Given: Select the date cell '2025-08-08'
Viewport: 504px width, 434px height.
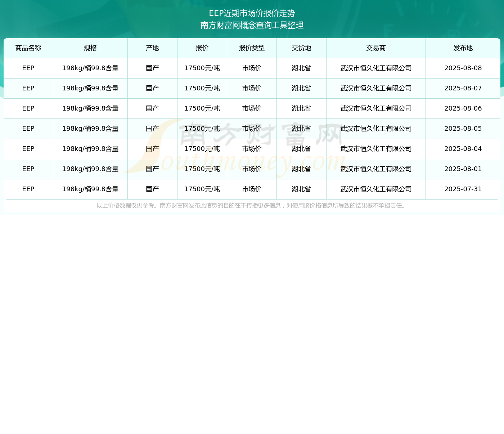Looking at the screenshot, I should pos(463,68).
